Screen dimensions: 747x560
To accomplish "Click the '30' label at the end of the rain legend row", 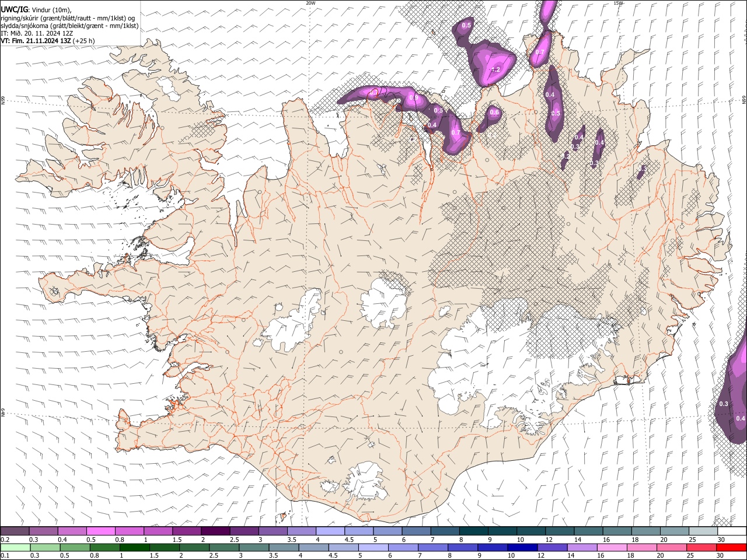I will click(x=721, y=555).
